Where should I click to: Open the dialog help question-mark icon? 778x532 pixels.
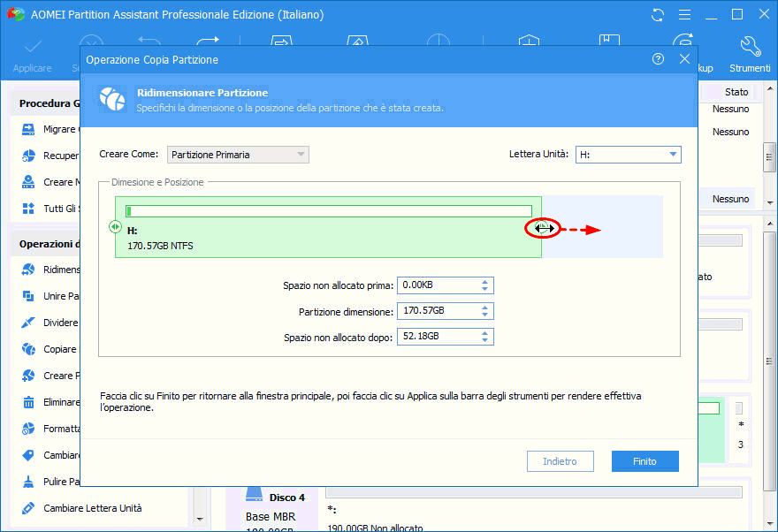(x=658, y=59)
